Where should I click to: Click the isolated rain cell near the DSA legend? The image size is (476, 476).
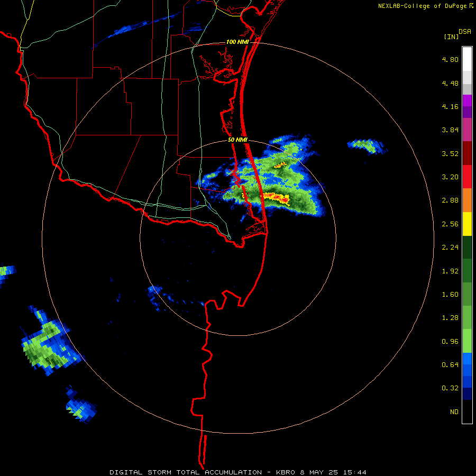click(367, 146)
